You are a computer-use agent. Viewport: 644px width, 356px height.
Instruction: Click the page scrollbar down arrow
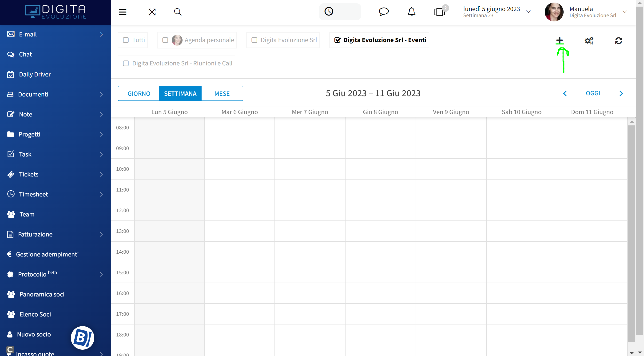(x=640, y=353)
